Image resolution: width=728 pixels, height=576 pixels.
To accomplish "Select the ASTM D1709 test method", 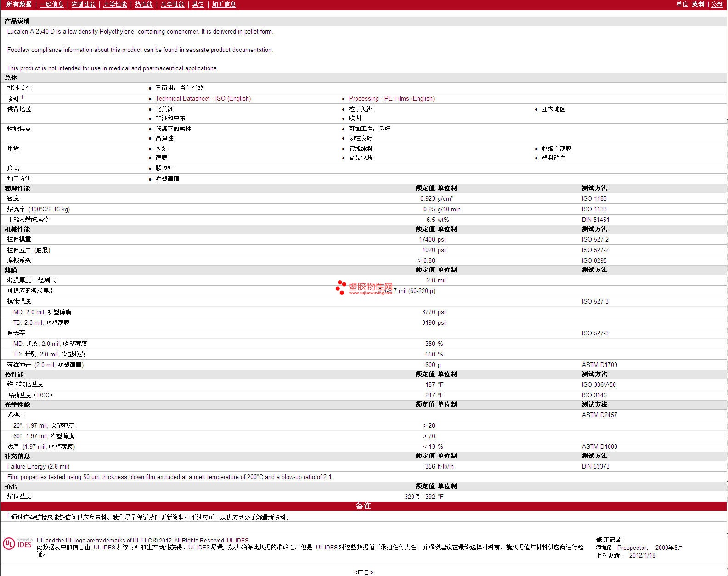I will (x=599, y=365).
